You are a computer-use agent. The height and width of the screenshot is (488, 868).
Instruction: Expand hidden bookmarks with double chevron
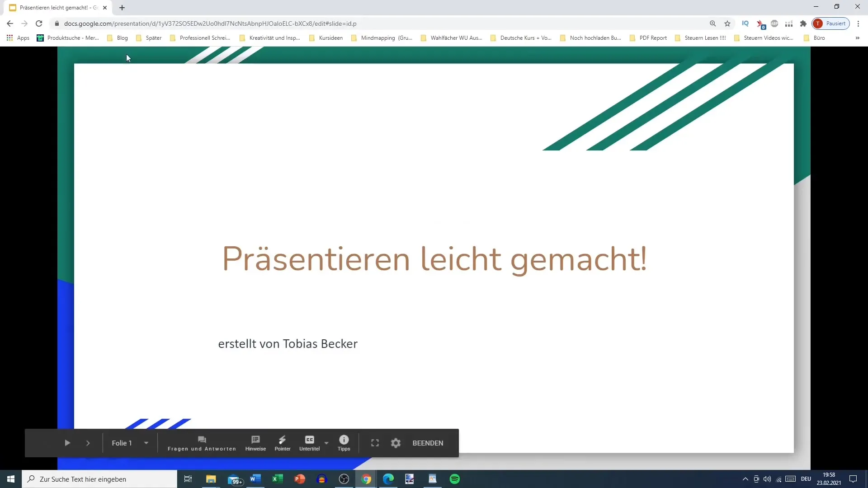[x=857, y=38]
